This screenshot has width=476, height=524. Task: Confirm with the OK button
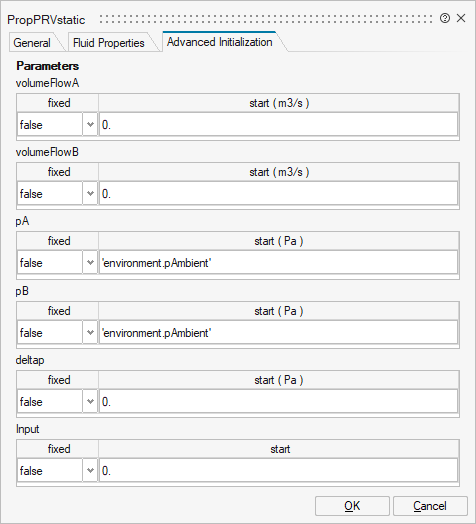[x=352, y=506]
